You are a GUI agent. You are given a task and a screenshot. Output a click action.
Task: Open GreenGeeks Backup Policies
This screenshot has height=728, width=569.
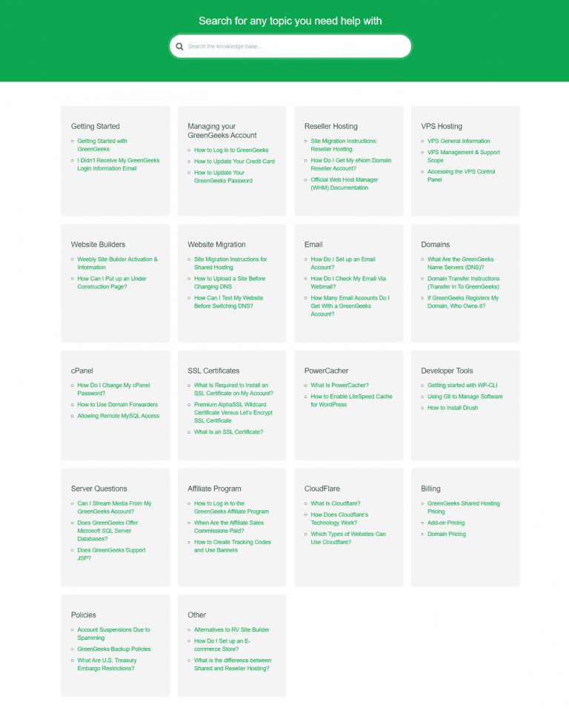click(x=114, y=649)
